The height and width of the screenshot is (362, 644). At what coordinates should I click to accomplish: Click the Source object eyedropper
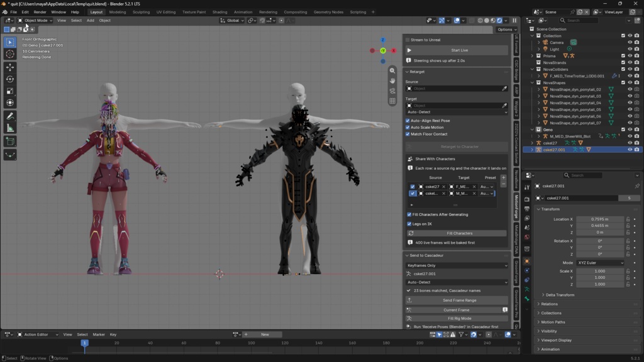[x=504, y=88]
